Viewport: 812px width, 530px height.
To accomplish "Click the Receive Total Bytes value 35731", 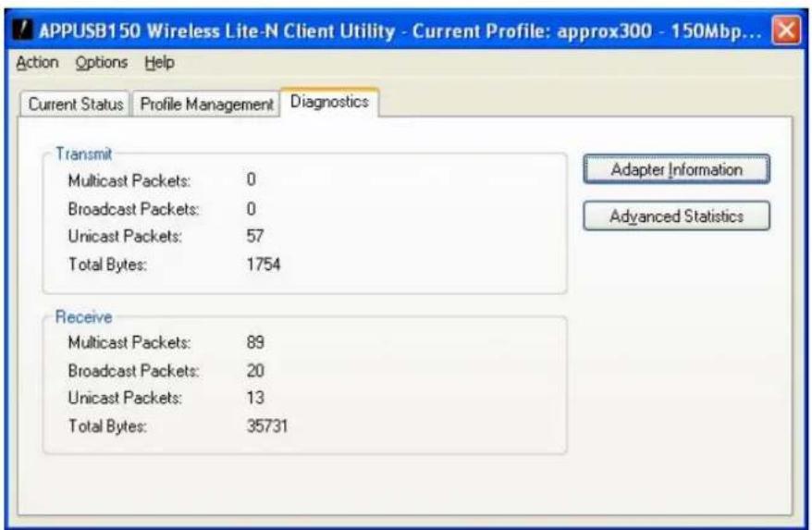I will [267, 425].
